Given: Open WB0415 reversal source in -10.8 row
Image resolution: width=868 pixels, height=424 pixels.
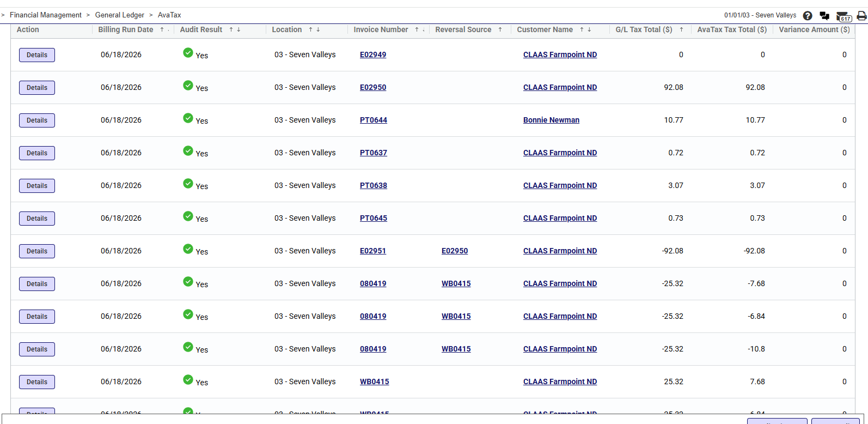Looking at the screenshot, I should (x=456, y=349).
